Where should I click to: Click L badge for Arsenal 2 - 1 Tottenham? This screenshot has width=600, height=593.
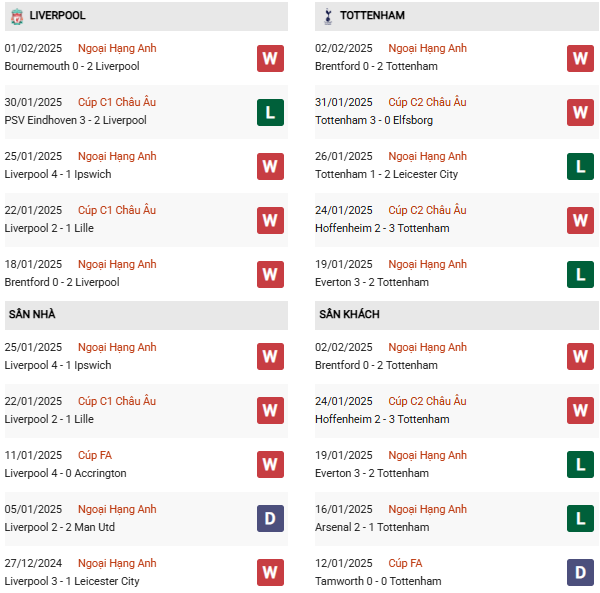click(x=580, y=519)
